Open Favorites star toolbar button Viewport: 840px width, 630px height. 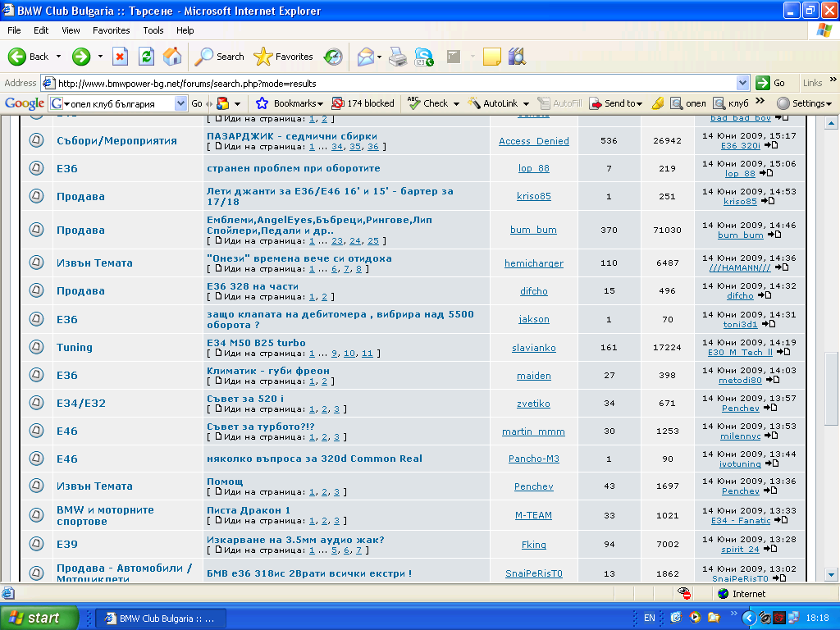[x=283, y=57]
